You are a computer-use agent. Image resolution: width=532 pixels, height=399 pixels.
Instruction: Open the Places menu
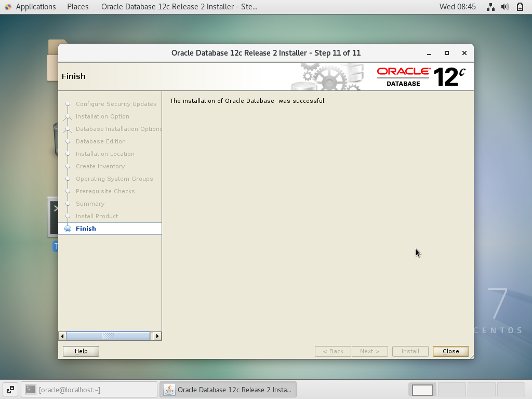78,7
